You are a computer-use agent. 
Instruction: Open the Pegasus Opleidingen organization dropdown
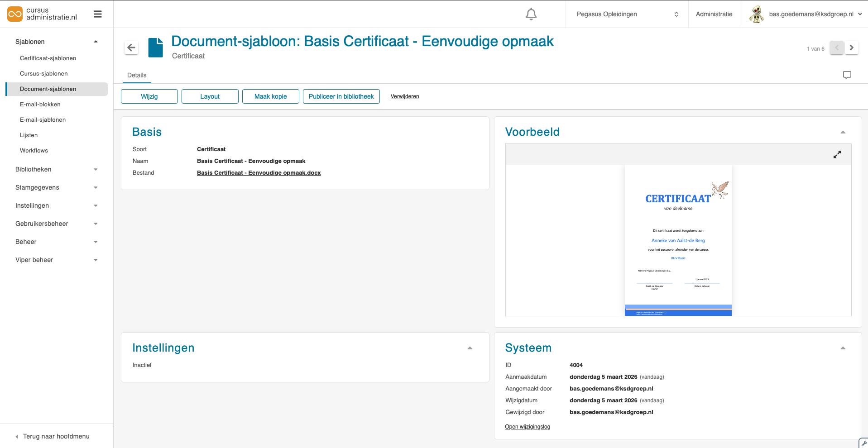tap(627, 14)
